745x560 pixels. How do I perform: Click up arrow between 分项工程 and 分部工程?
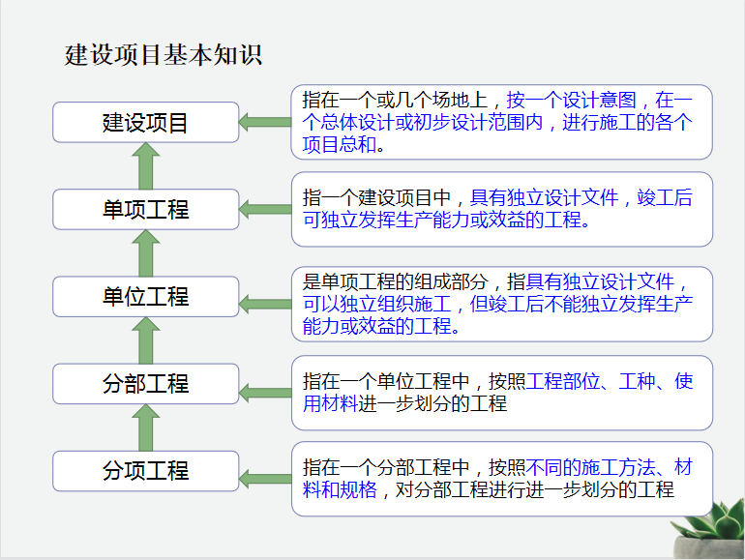click(146, 427)
